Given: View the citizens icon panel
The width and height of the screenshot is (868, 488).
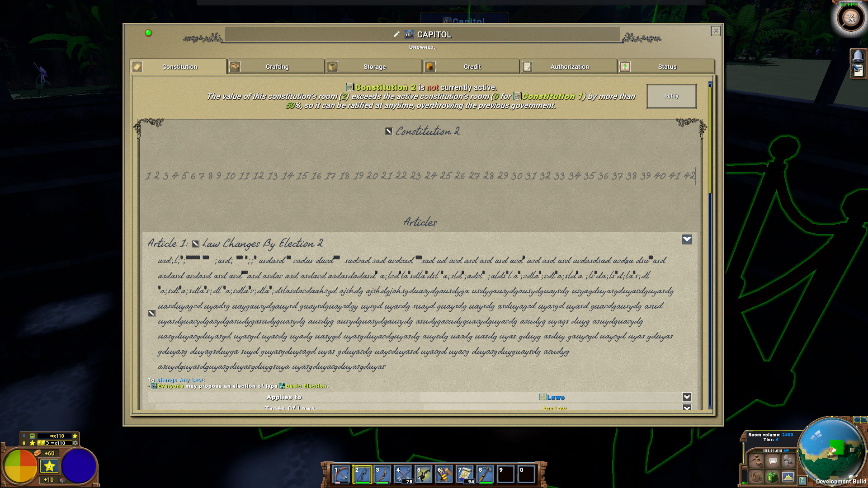Looking at the screenshot, I should click(788, 460).
